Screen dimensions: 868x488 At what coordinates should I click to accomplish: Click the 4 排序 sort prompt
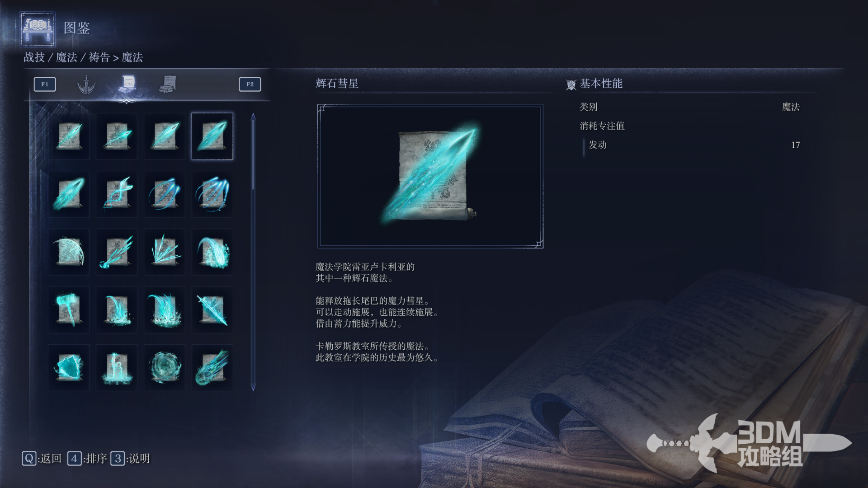pyautogui.click(x=87, y=459)
